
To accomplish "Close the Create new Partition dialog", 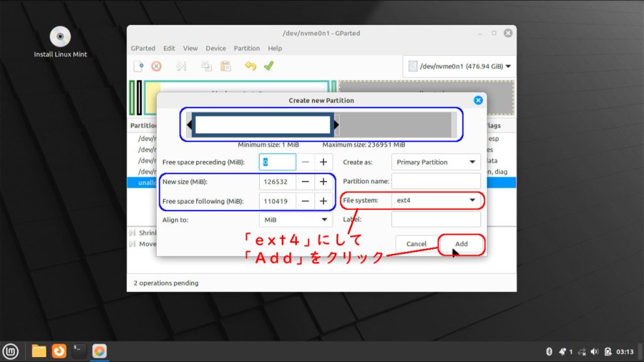I will tap(478, 100).
